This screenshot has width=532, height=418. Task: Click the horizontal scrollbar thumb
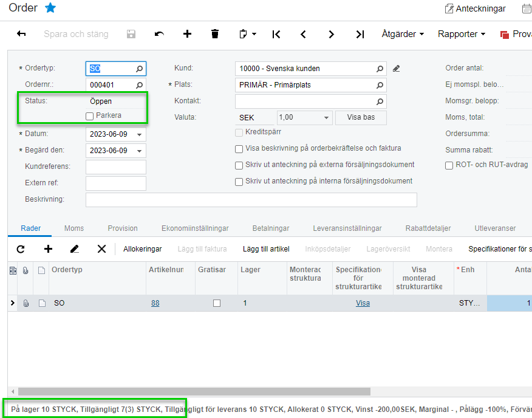coord(194,391)
